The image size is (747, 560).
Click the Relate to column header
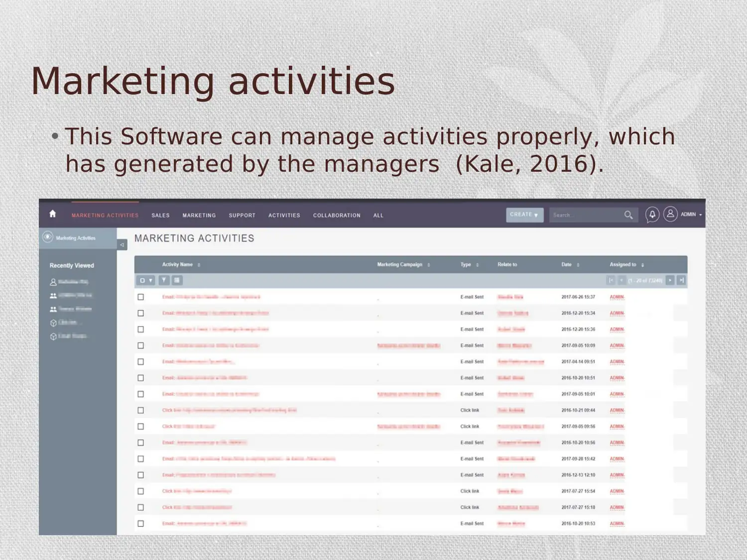[507, 265]
